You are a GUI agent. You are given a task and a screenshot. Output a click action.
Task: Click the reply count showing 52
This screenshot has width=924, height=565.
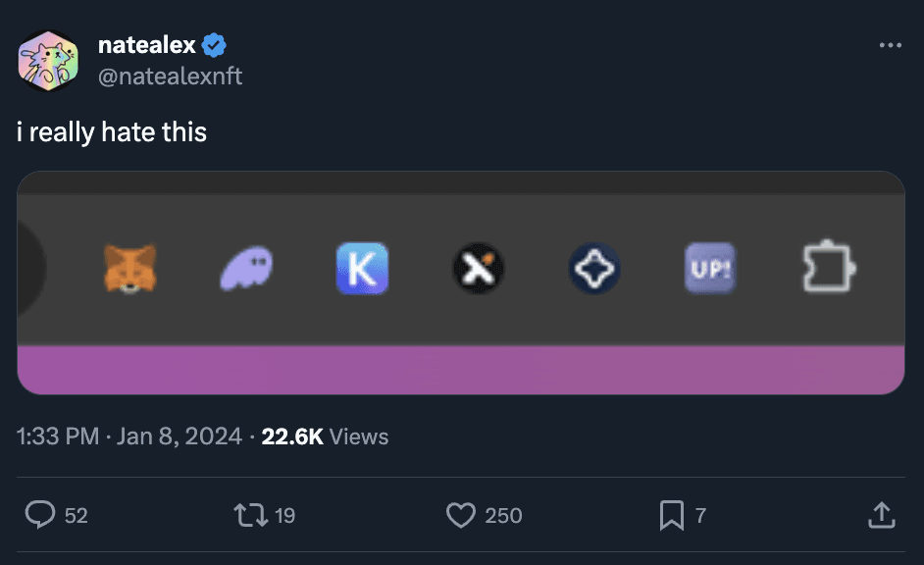(x=74, y=514)
